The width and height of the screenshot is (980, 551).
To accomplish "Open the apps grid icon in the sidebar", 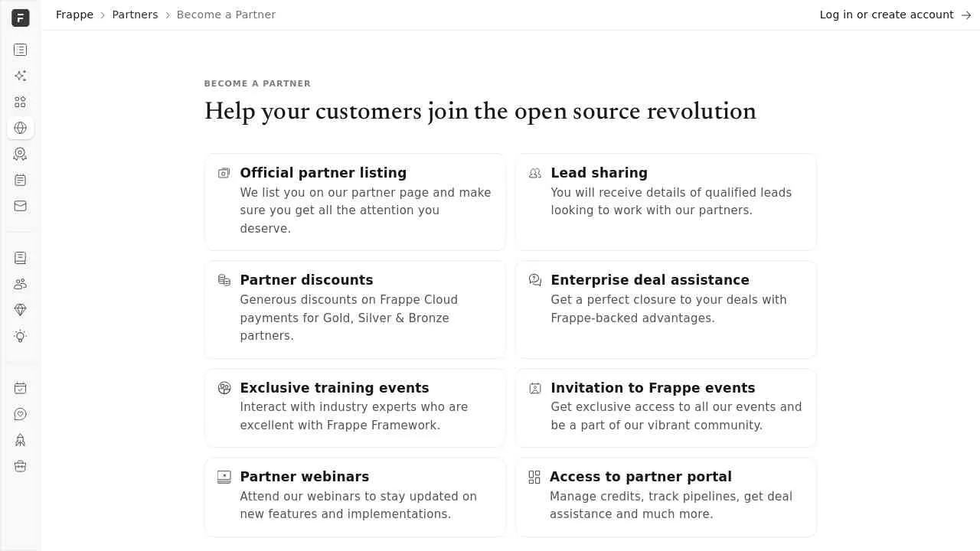I will [x=20, y=102].
